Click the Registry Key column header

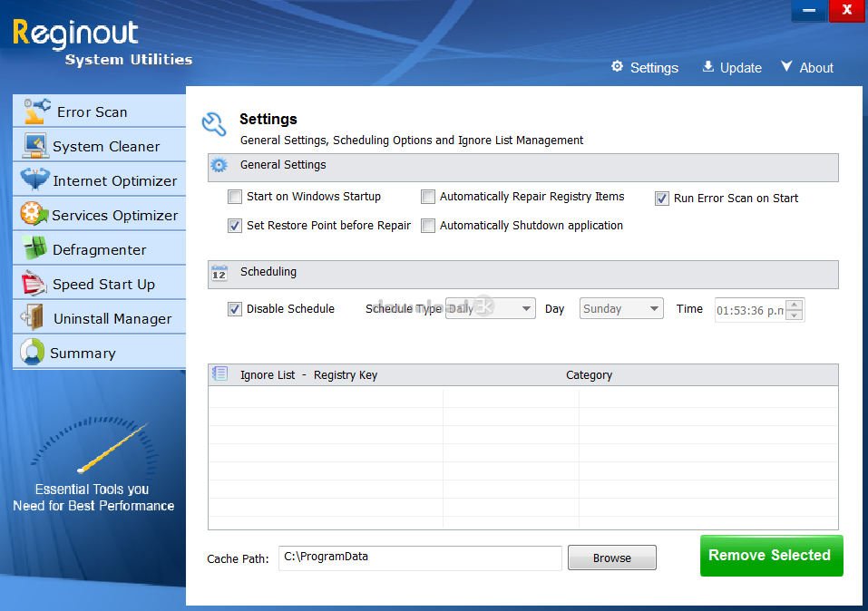(346, 374)
